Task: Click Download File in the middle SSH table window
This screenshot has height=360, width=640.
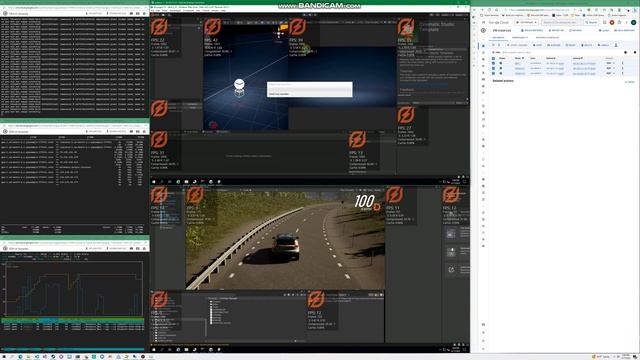Action: [x=118, y=131]
